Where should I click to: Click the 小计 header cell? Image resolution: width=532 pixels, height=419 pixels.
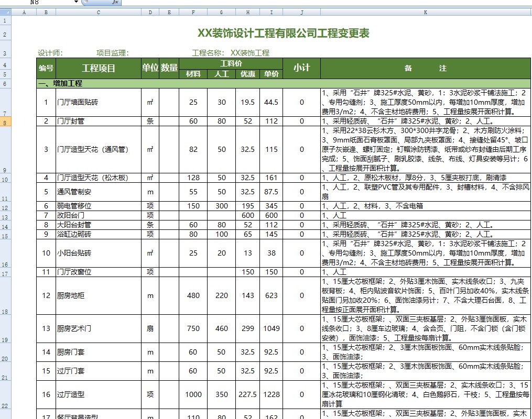pos(301,68)
